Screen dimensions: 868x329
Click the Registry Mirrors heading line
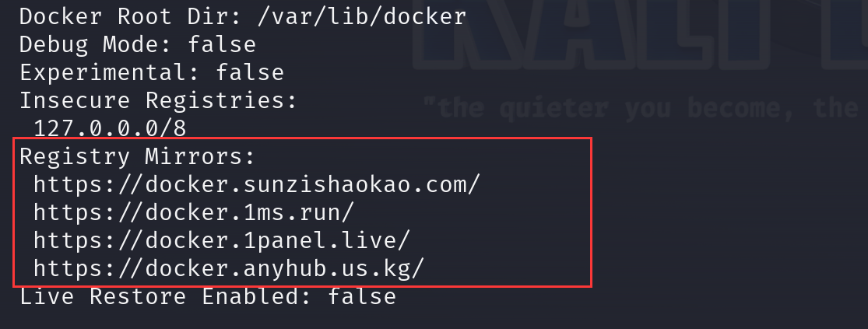point(137,157)
